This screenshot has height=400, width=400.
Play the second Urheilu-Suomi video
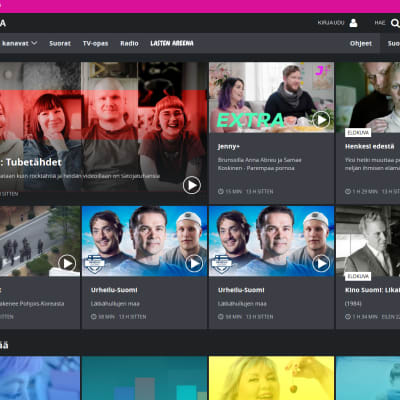(x=321, y=264)
